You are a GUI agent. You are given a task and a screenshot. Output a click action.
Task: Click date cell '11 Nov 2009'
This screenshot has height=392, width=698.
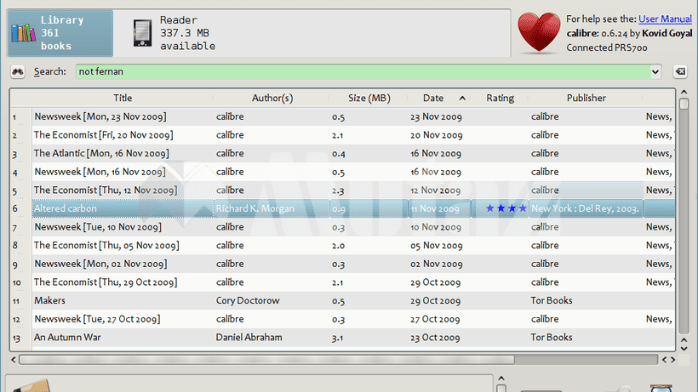click(x=439, y=208)
